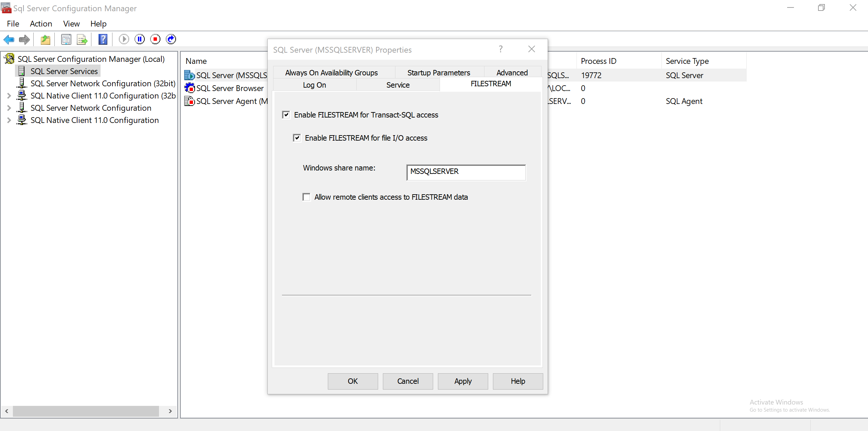The width and height of the screenshot is (868, 431).
Task: Click the Properties toolbar icon
Action: (x=66, y=39)
